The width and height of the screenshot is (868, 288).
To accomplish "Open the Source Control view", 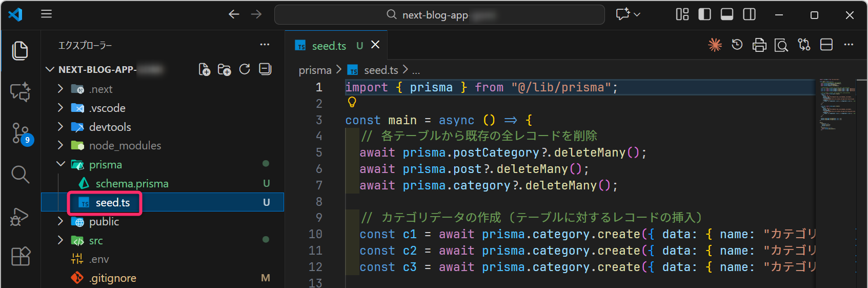I will click(x=21, y=133).
